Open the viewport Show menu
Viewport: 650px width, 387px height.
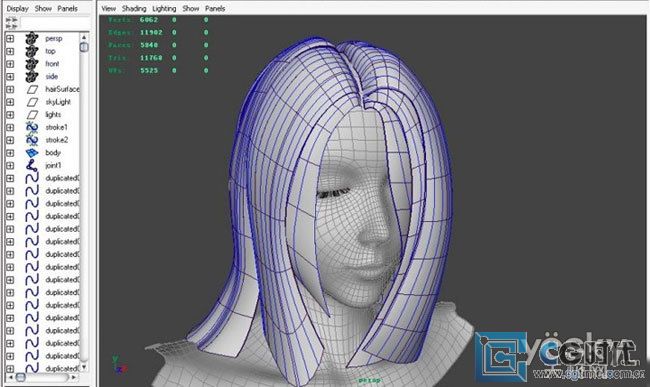point(191,8)
